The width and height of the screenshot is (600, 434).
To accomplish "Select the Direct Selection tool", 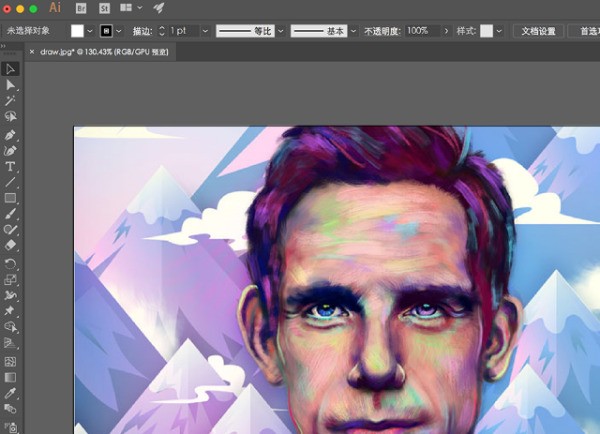I will 11,85.
